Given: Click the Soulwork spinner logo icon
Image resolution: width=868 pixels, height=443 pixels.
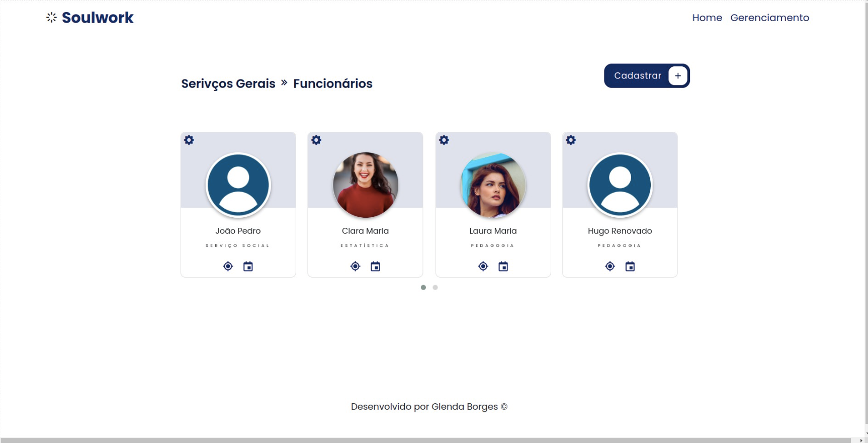Looking at the screenshot, I should (x=51, y=18).
